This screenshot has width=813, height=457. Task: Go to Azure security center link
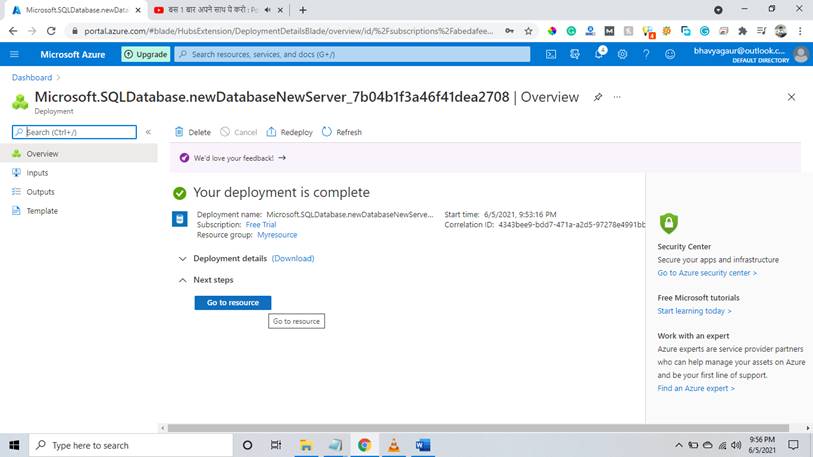coord(707,273)
